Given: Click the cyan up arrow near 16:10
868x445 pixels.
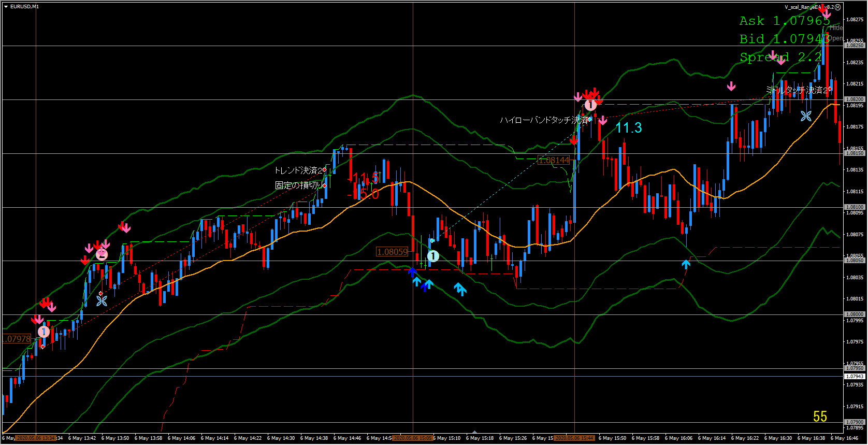Looking at the screenshot, I should [686, 264].
